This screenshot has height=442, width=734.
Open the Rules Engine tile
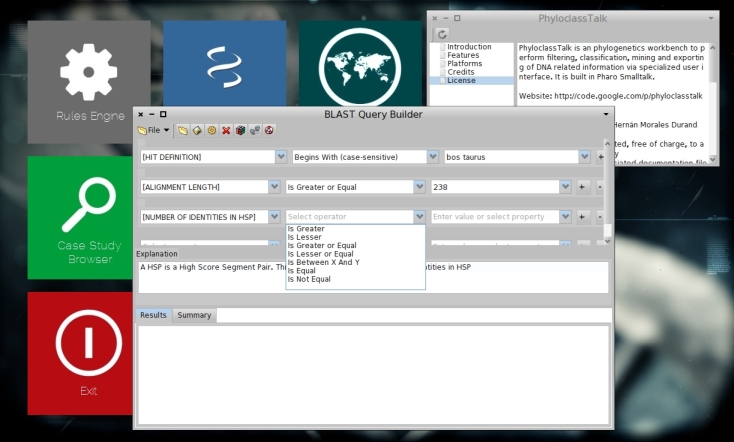click(x=89, y=82)
